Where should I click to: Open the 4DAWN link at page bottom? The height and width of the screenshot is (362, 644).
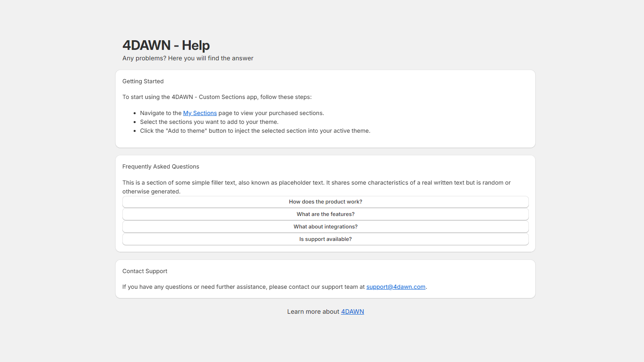coord(353,312)
